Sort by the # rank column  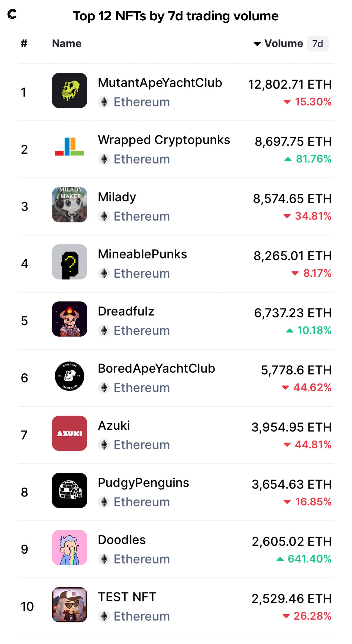(x=24, y=44)
